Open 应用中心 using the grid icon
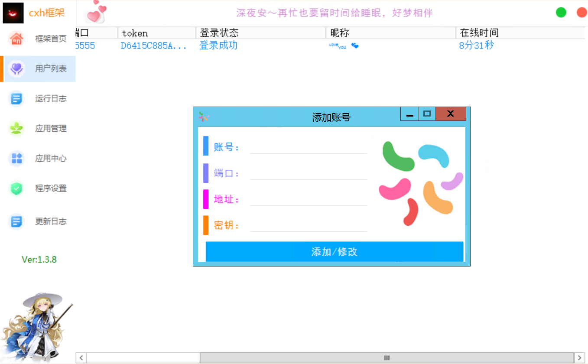The height and width of the screenshot is (364, 588). 16,158
